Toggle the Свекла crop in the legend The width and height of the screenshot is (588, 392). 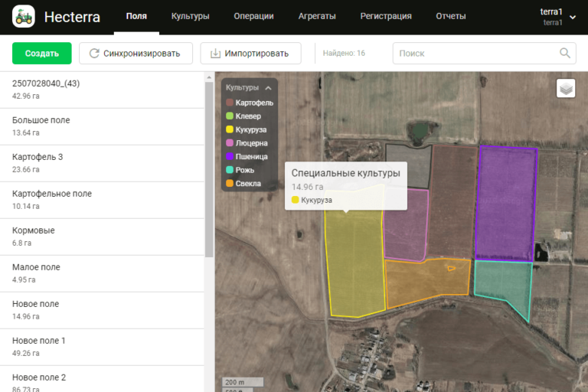[x=248, y=184]
